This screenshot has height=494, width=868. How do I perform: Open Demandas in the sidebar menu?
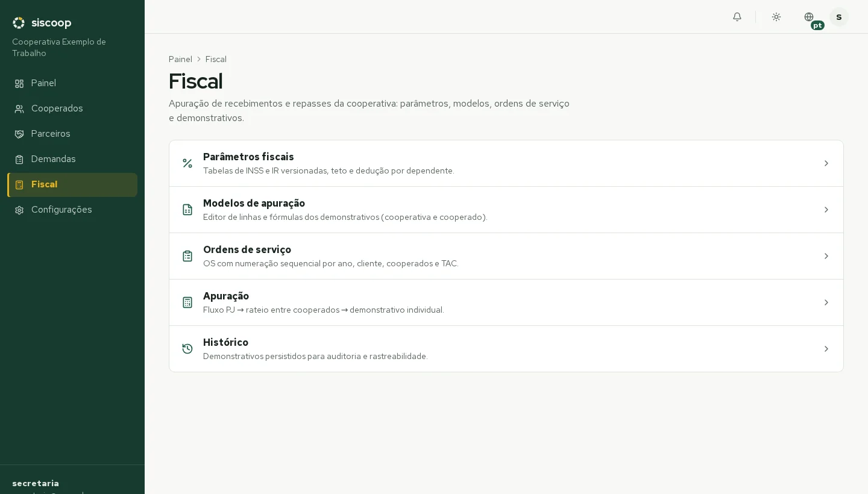click(72, 160)
